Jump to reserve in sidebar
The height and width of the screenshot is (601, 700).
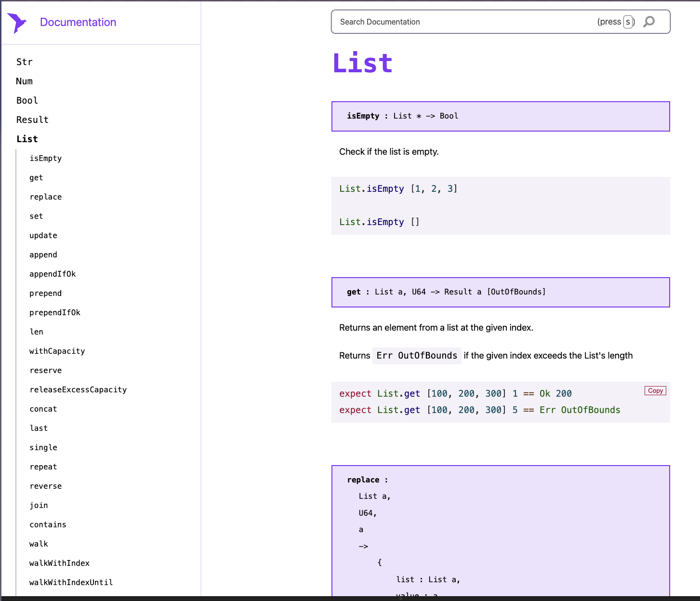click(x=46, y=370)
